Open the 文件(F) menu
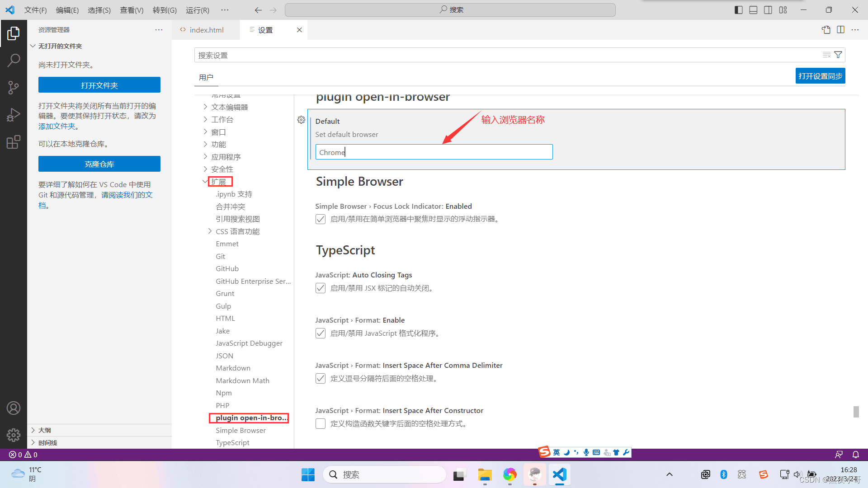This screenshot has width=868, height=488. click(35, 9)
